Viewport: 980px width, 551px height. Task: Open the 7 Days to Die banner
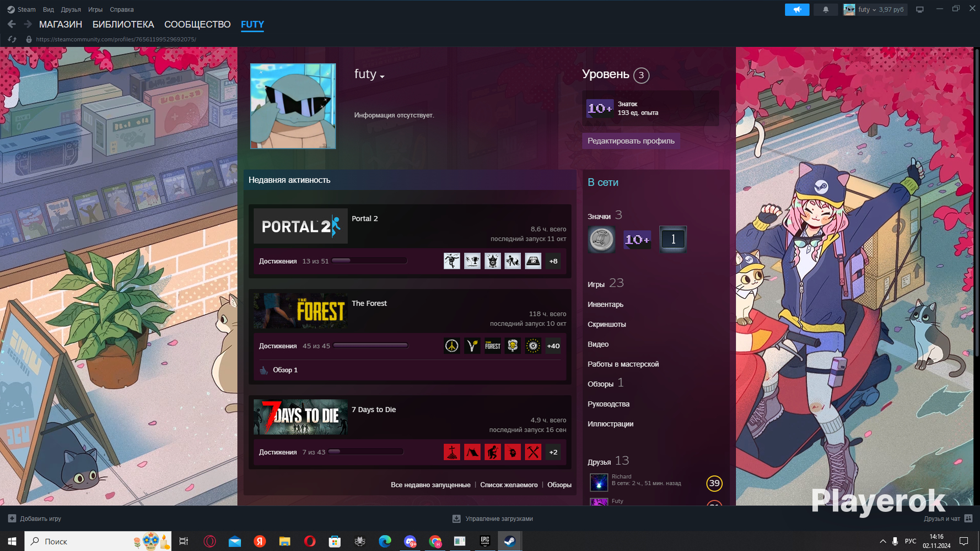tap(300, 417)
